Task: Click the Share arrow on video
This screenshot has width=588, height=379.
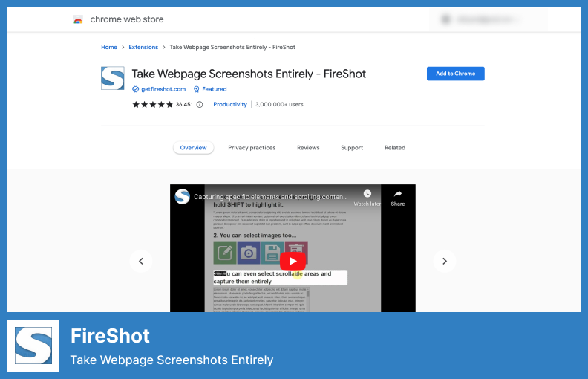Action: coord(398,194)
